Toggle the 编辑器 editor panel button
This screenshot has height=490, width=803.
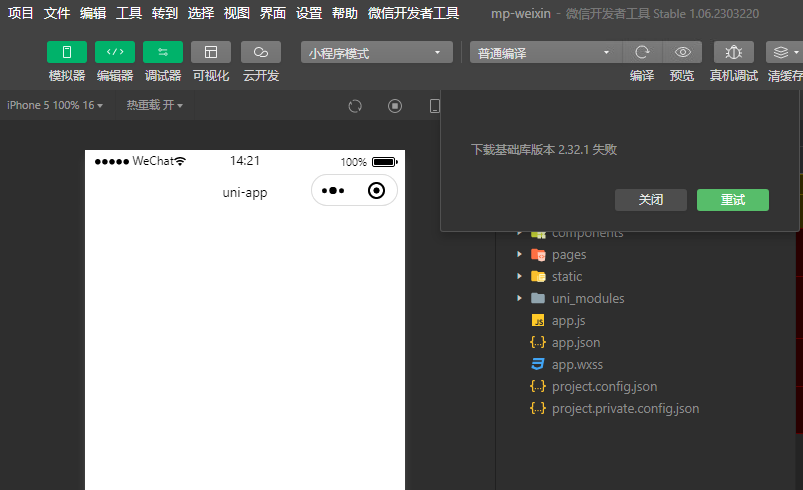pyautogui.click(x=115, y=52)
